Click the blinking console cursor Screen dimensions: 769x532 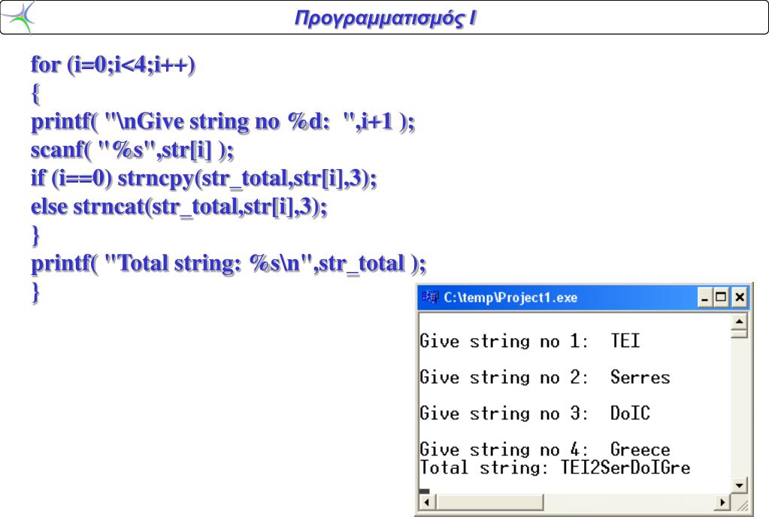[424, 491]
